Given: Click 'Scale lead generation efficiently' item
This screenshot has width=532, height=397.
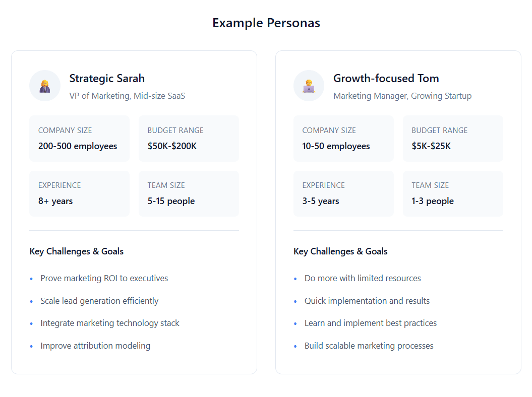Looking at the screenshot, I should coord(99,301).
